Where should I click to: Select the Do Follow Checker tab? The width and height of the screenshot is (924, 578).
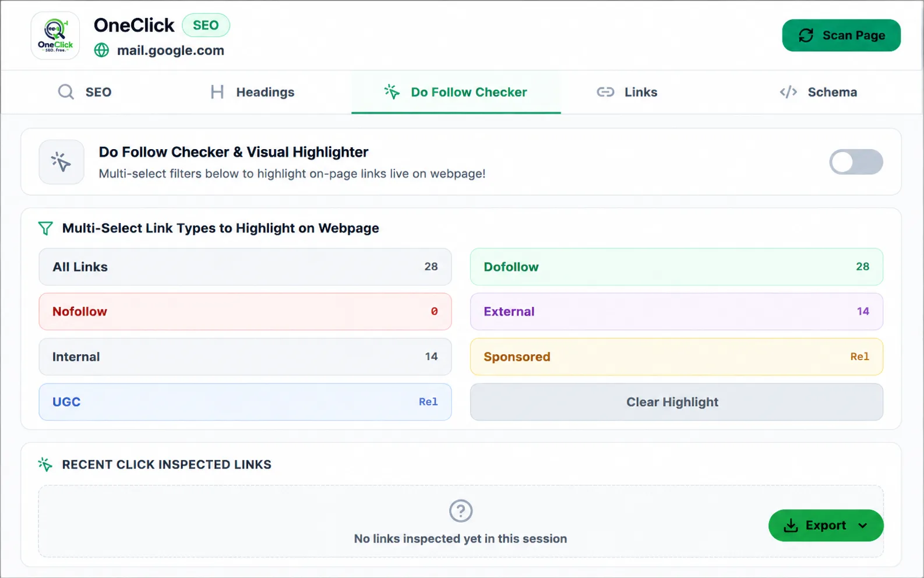(456, 92)
